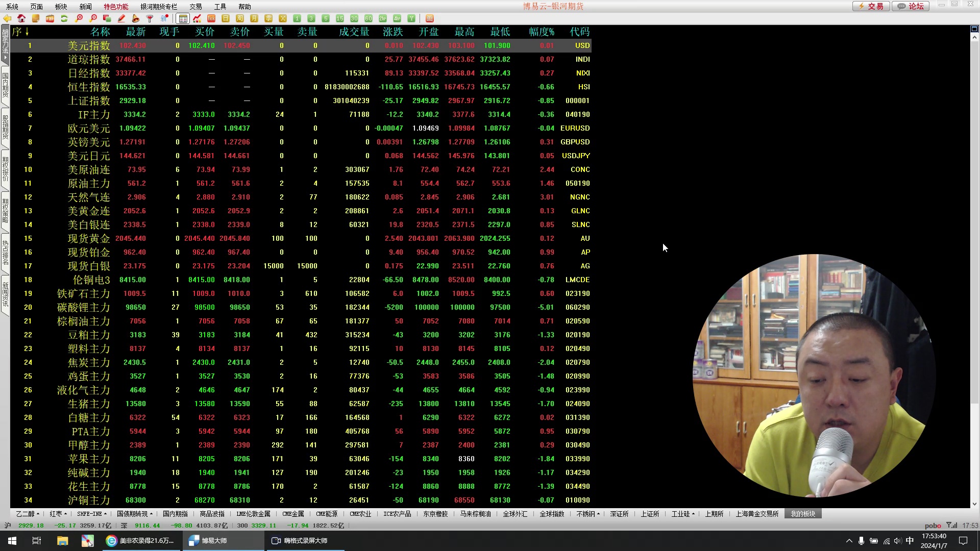
Task: Click the zoom-in magnifier icon
Action: 79,18
